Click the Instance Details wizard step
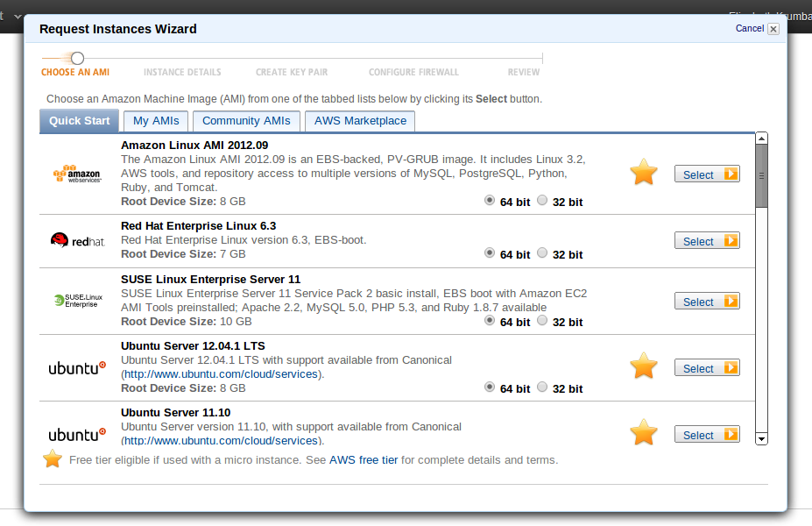 click(x=182, y=72)
